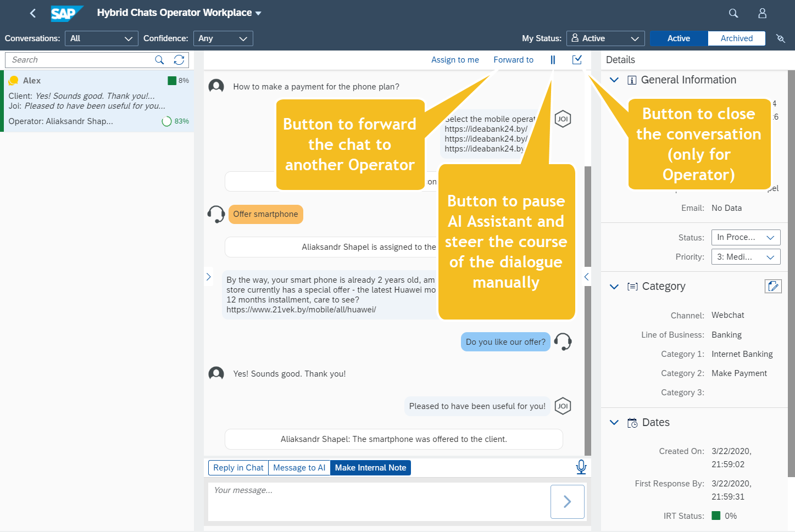
Task: Open the user profile icon
Action: click(x=762, y=13)
